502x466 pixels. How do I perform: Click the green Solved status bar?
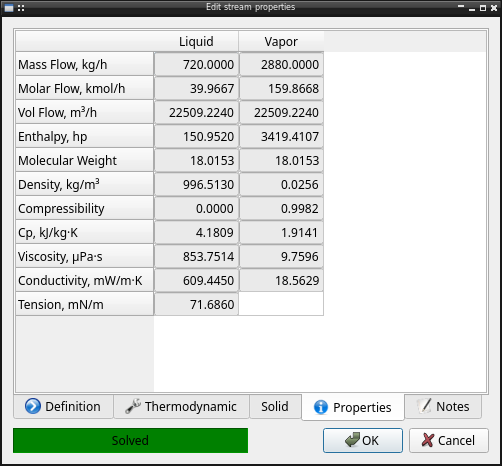130,440
